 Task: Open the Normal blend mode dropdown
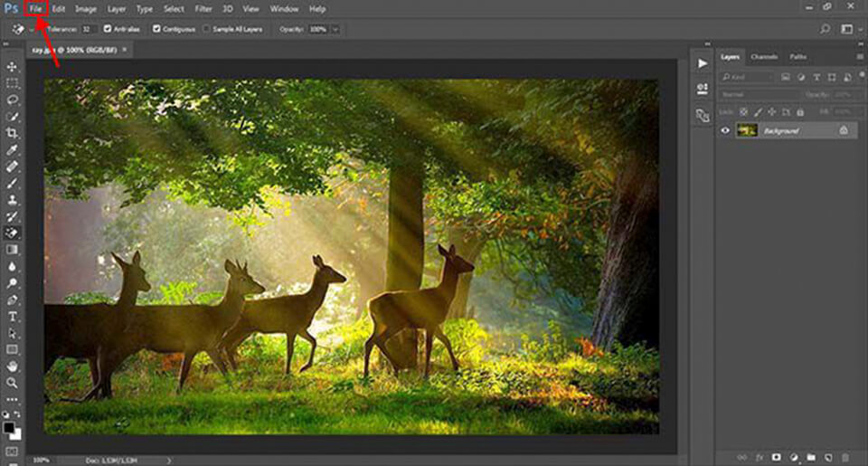click(759, 95)
